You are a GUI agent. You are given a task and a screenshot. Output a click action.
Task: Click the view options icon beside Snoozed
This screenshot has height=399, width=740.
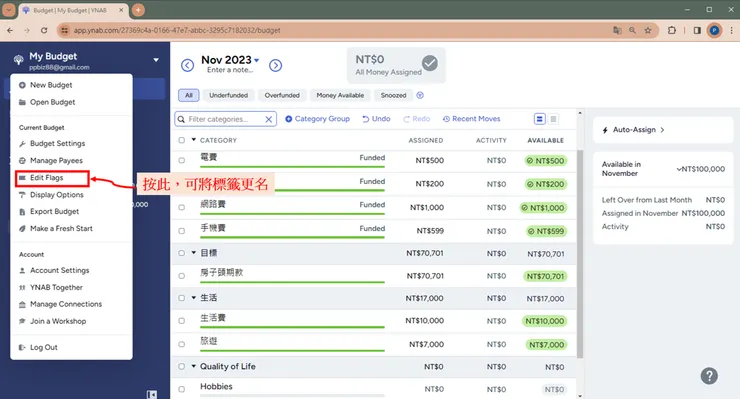(420, 95)
